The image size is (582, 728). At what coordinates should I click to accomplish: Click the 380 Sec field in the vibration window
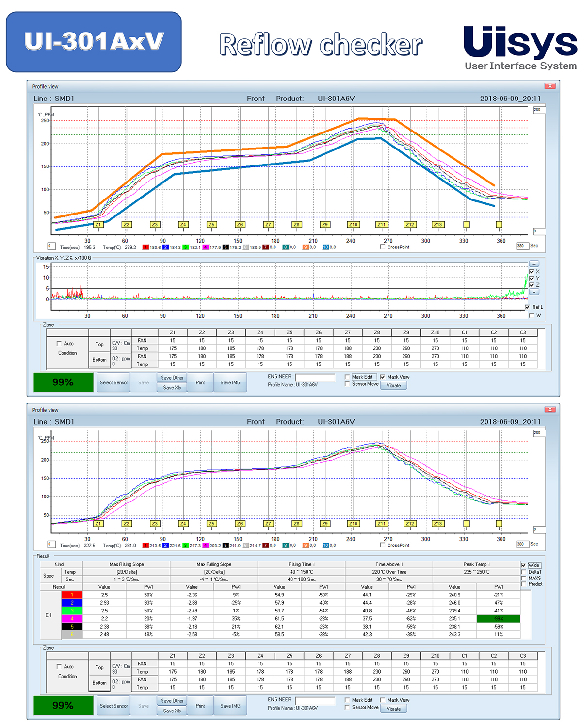point(522,246)
